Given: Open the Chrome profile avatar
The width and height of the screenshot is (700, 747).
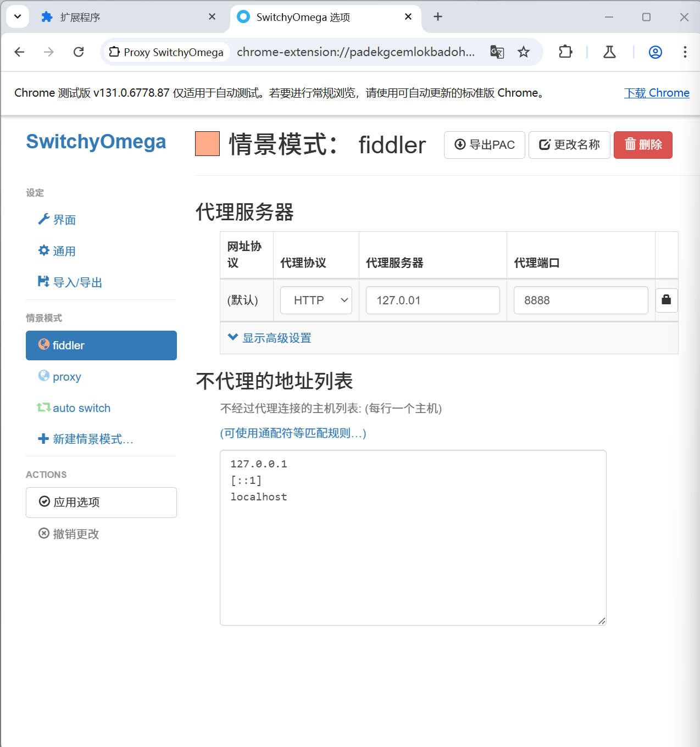Looking at the screenshot, I should coord(655,52).
